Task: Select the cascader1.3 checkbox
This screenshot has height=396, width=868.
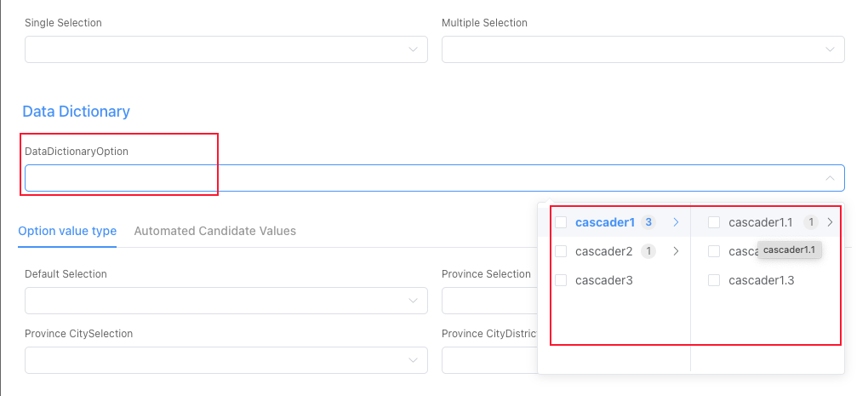Action: click(x=714, y=280)
